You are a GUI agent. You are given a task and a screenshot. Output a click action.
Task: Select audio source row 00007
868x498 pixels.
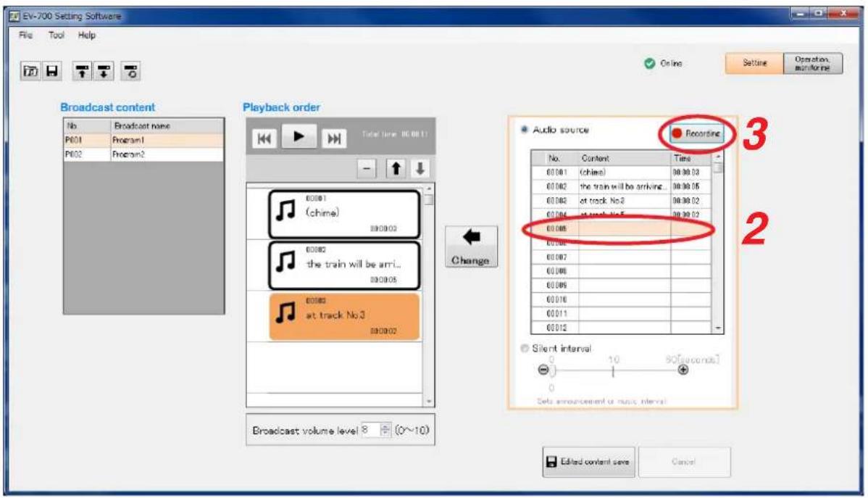(x=621, y=257)
